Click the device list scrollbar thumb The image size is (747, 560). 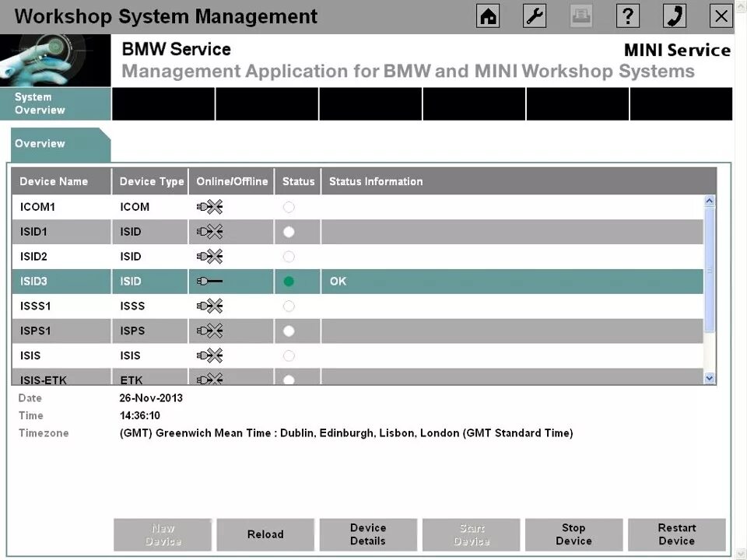click(710, 270)
